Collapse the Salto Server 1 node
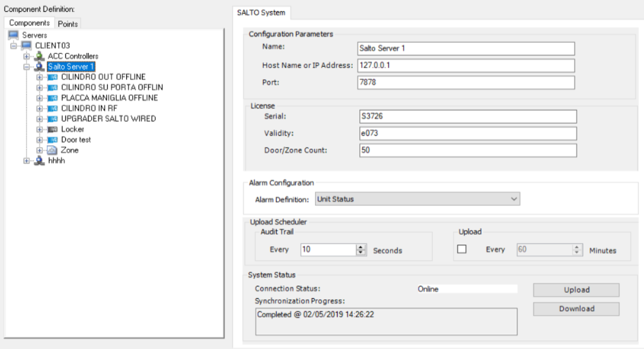This screenshot has width=644, height=349. pyautogui.click(x=27, y=67)
